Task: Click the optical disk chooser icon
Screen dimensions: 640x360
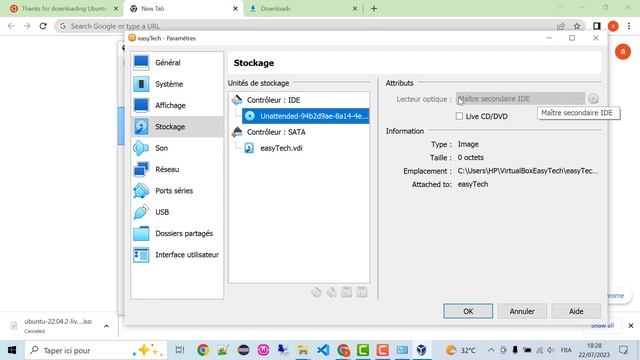Action: 593,99
